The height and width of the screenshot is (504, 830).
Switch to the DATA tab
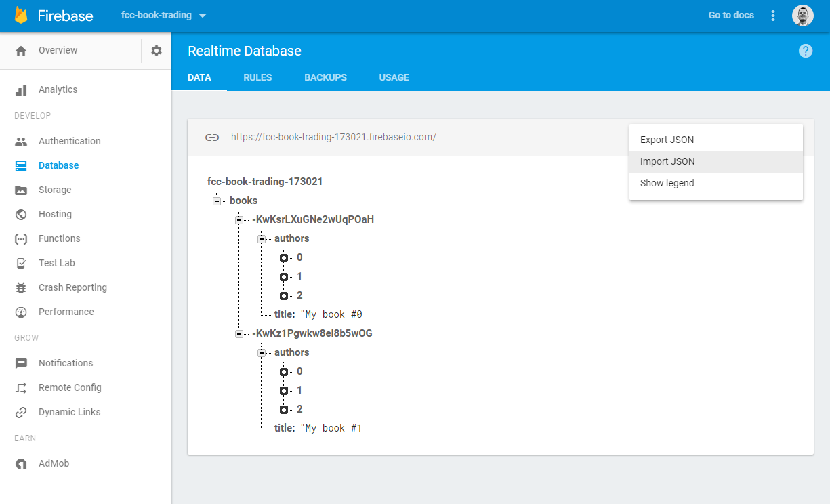point(199,77)
